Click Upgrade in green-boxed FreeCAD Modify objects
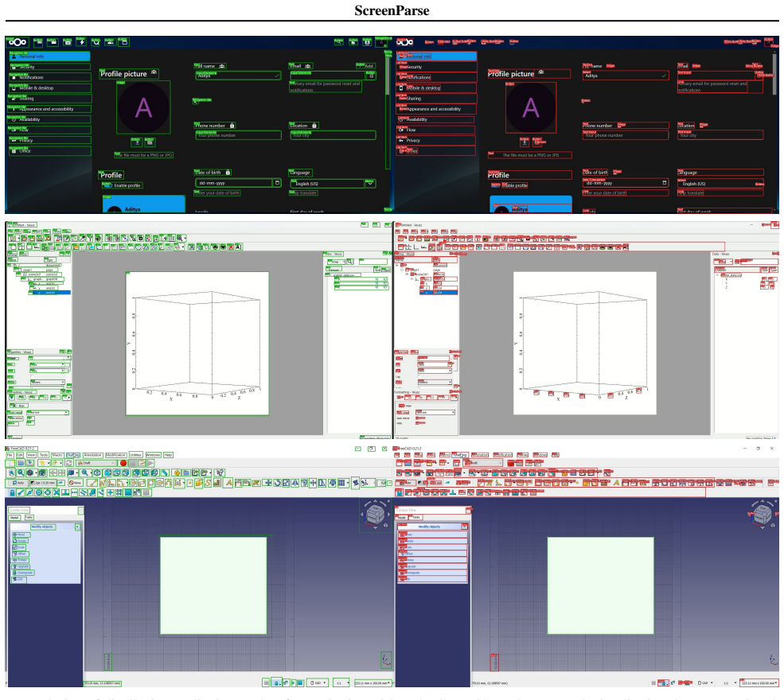The height and width of the screenshot is (700, 784). tap(22, 566)
